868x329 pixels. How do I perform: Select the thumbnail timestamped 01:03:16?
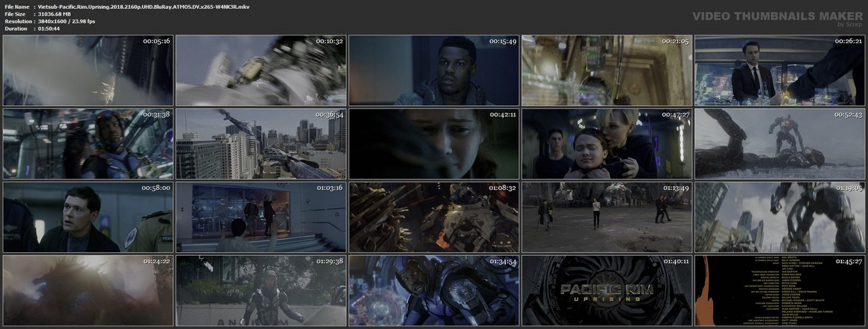(260, 217)
